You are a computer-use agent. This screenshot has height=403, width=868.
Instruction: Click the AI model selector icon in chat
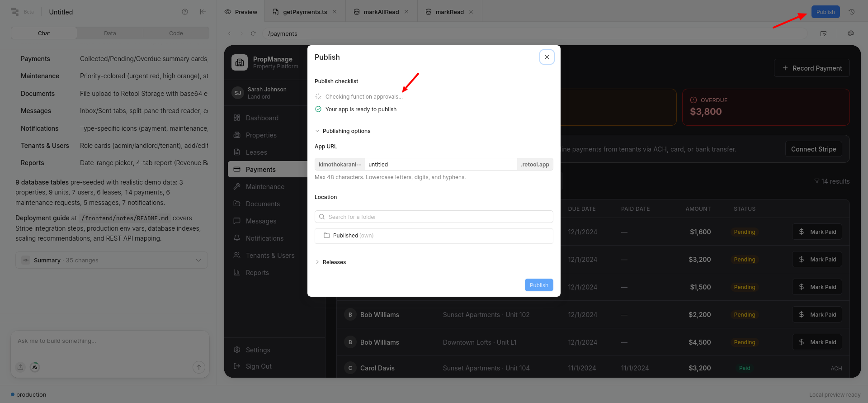pyautogui.click(x=35, y=367)
